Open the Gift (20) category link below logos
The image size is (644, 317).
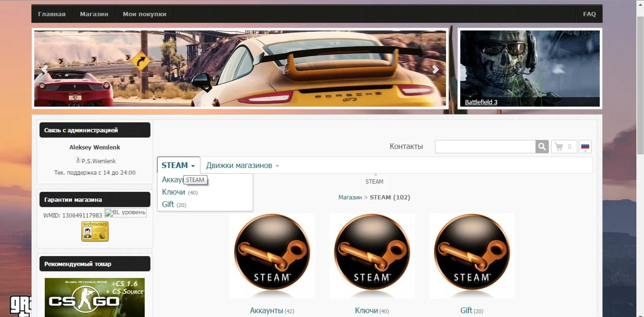click(x=472, y=311)
